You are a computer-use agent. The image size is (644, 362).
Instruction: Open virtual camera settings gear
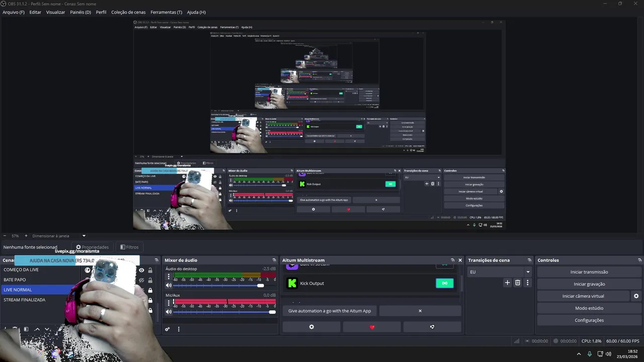(636, 296)
